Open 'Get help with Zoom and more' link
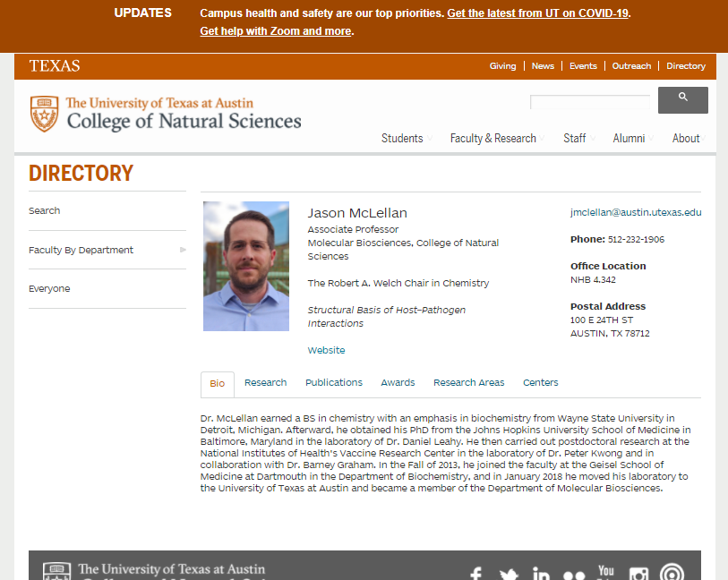 pyautogui.click(x=276, y=31)
